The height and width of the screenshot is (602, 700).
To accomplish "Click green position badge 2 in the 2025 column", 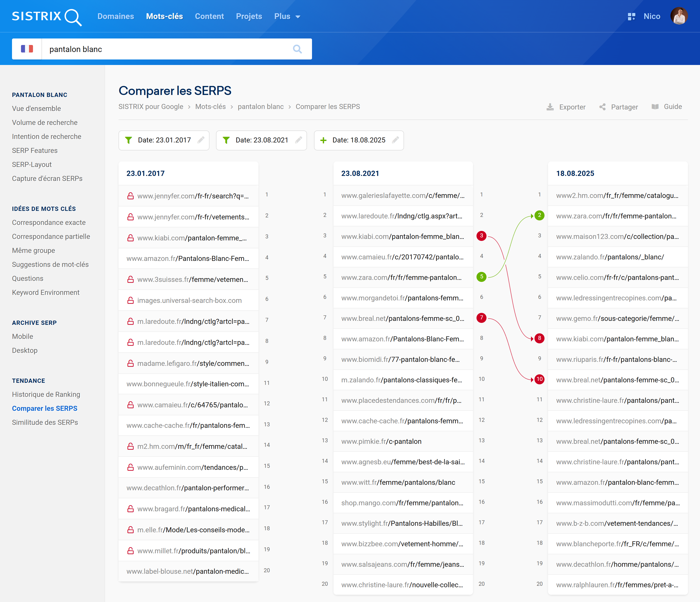I will 539,215.
